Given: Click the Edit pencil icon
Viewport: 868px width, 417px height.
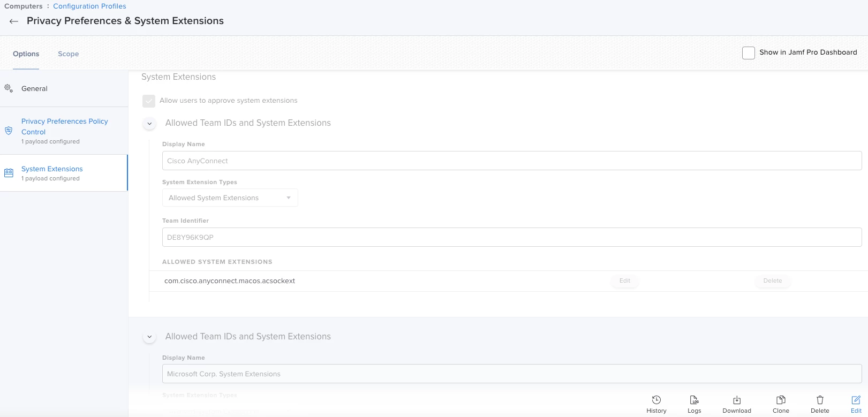Looking at the screenshot, I should point(856,400).
